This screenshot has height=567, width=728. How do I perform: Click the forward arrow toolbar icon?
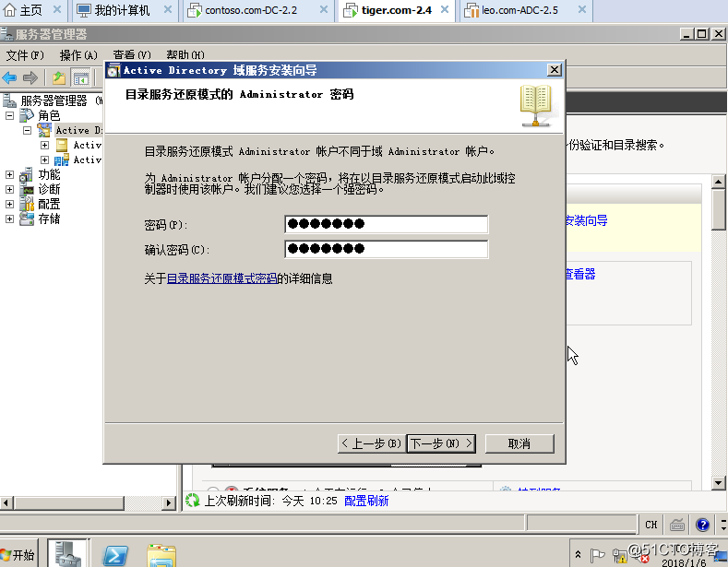pos(30,77)
